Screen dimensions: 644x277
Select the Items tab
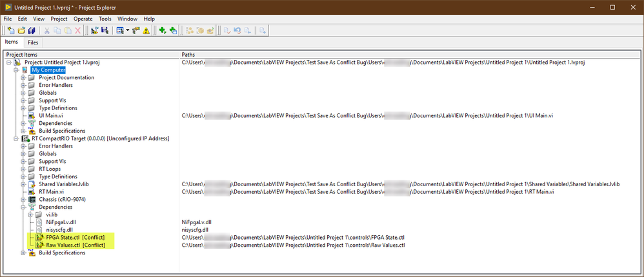[12, 42]
